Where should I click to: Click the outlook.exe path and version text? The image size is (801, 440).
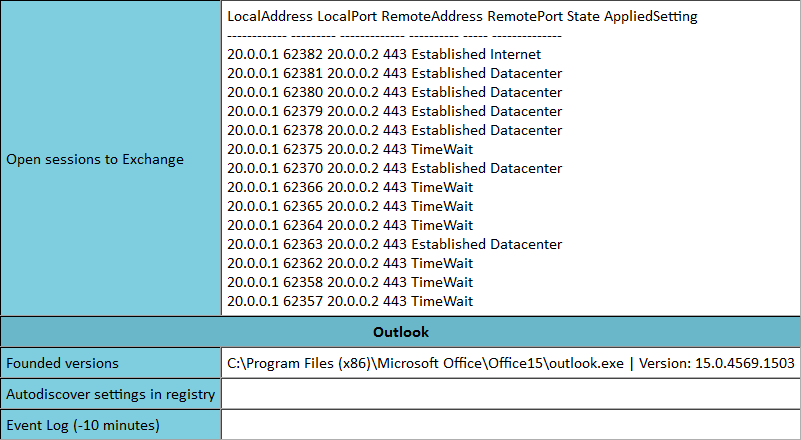coord(511,363)
